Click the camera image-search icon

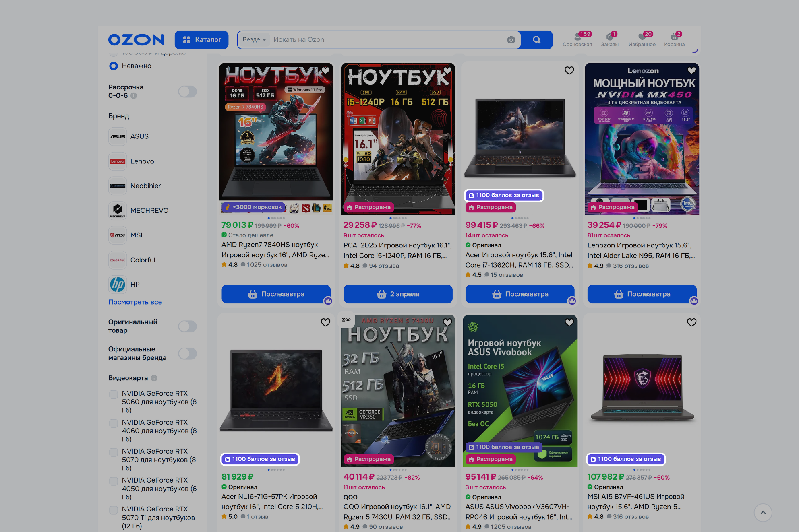click(511, 40)
